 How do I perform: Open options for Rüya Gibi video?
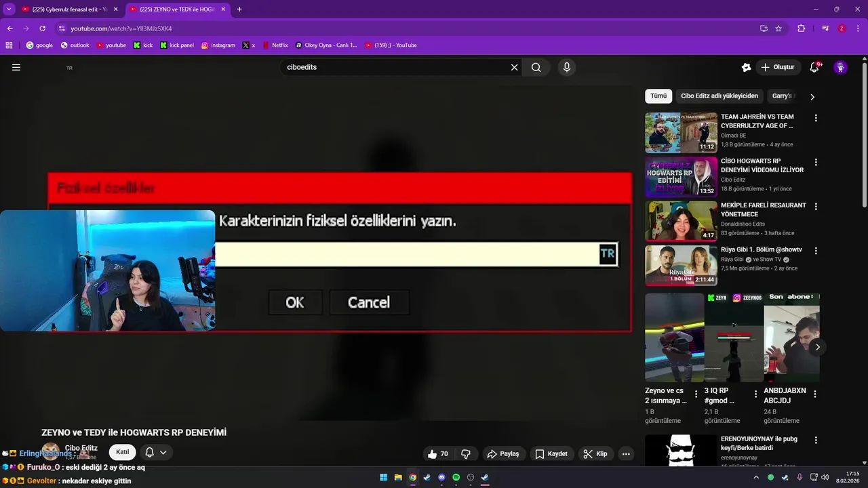tap(816, 251)
